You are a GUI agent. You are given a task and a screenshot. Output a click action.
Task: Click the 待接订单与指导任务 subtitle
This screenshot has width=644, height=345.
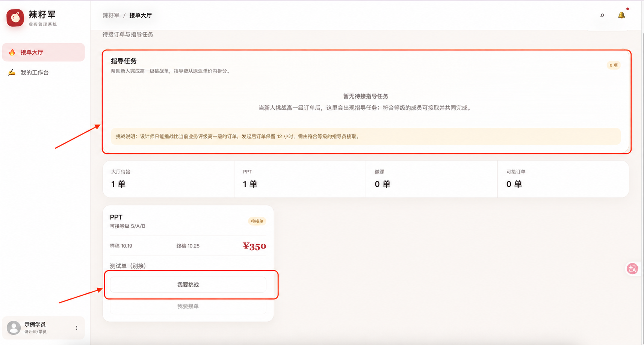pos(128,34)
